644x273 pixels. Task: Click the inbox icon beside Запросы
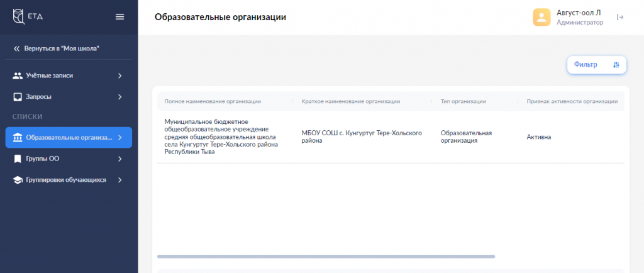[x=18, y=97]
